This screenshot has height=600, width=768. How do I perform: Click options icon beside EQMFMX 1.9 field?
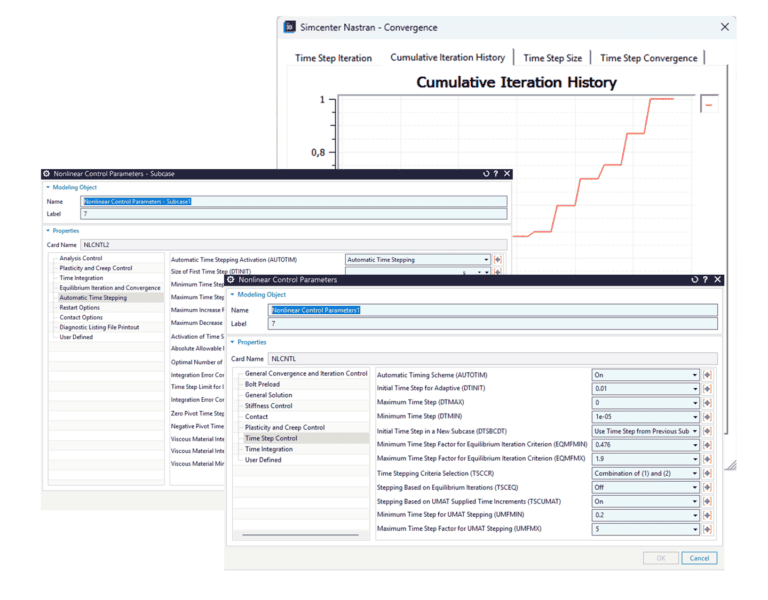click(707, 459)
